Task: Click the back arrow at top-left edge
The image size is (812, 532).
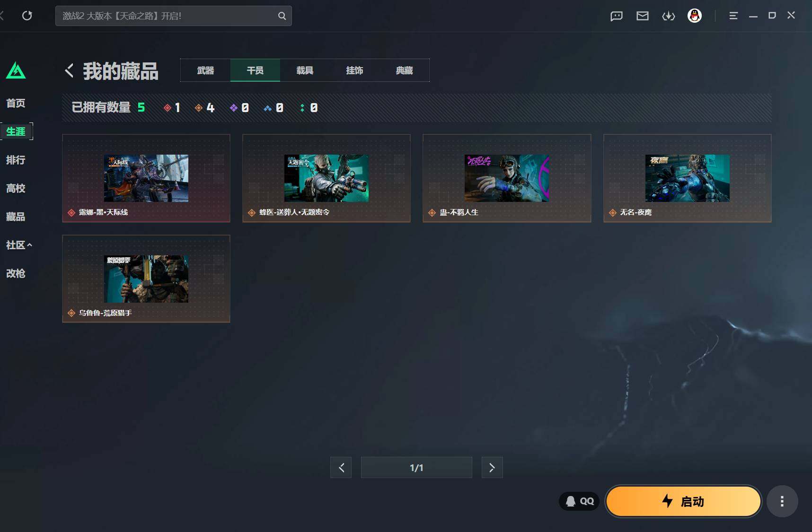Action: click(x=2, y=16)
